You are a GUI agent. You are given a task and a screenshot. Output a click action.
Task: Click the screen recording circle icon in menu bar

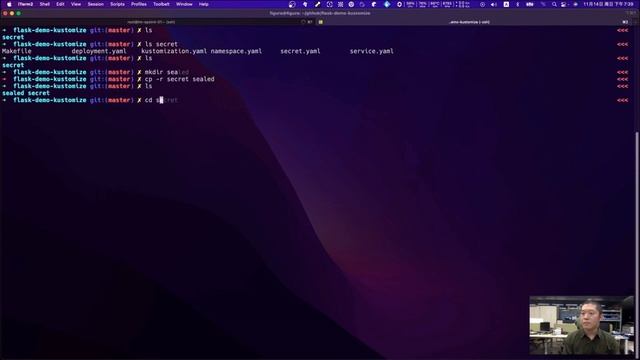pos(482,4)
